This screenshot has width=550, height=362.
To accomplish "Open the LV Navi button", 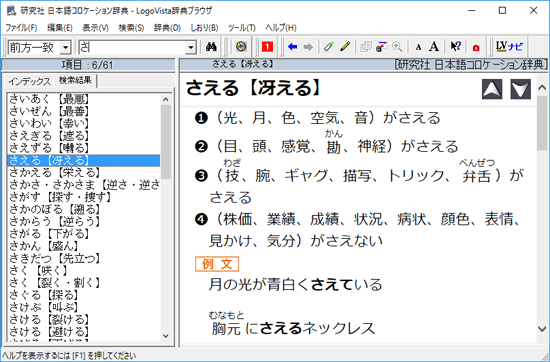I will pyautogui.click(x=509, y=47).
